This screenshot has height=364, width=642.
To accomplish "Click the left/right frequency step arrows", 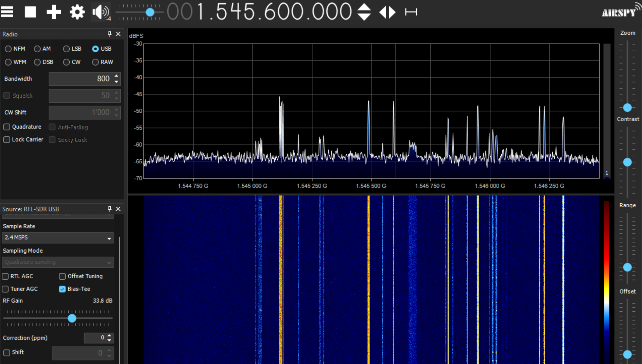I will pos(387,12).
